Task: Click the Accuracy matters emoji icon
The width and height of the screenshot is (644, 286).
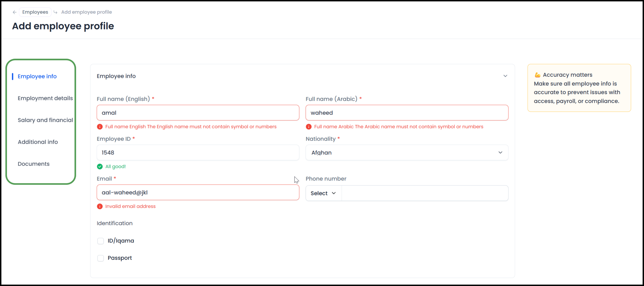Action: click(x=537, y=75)
